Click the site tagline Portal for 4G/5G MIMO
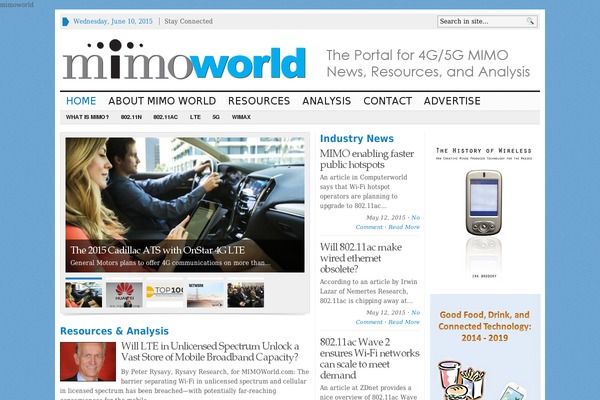This screenshot has width=600, height=400. [x=428, y=63]
